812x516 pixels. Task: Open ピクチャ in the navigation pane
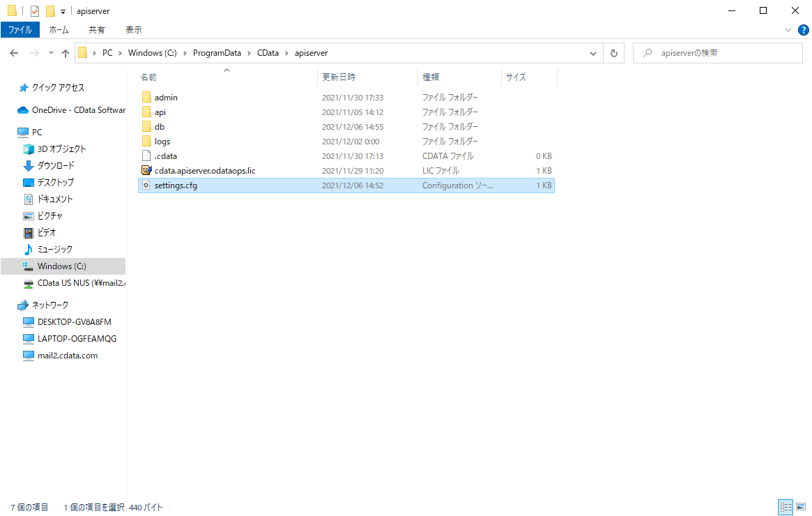pos(49,215)
